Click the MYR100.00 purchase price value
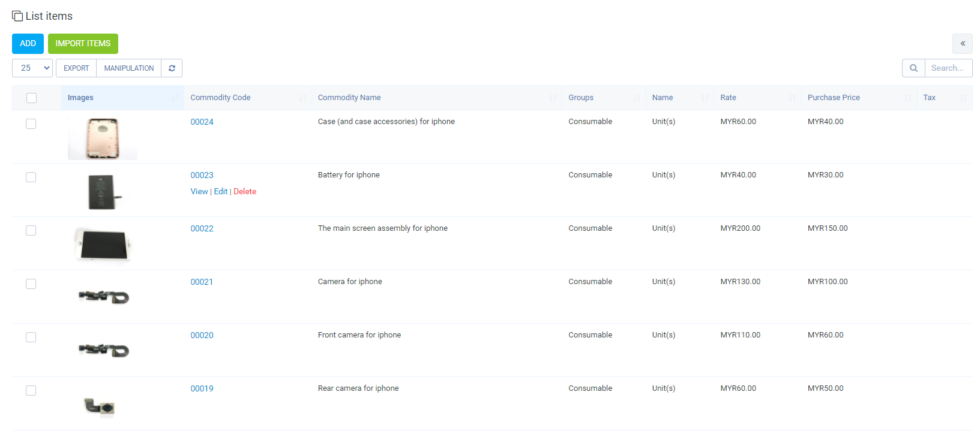 tap(828, 282)
